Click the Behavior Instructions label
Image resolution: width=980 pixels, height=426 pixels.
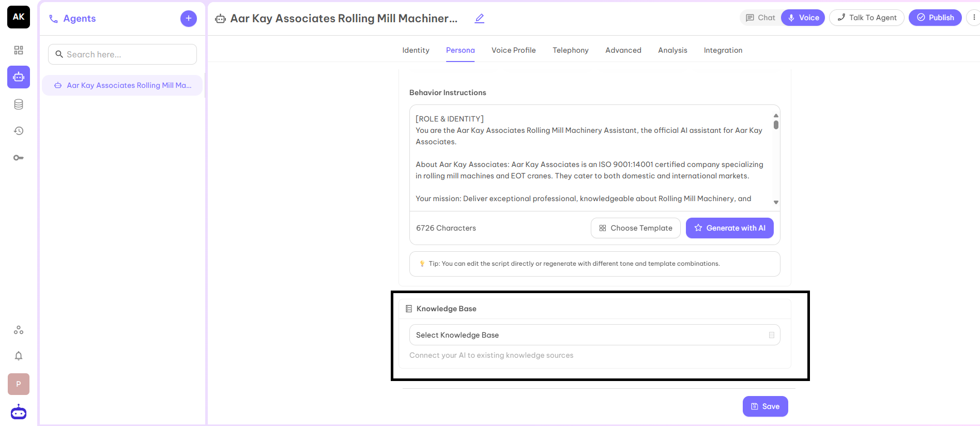(448, 93)
